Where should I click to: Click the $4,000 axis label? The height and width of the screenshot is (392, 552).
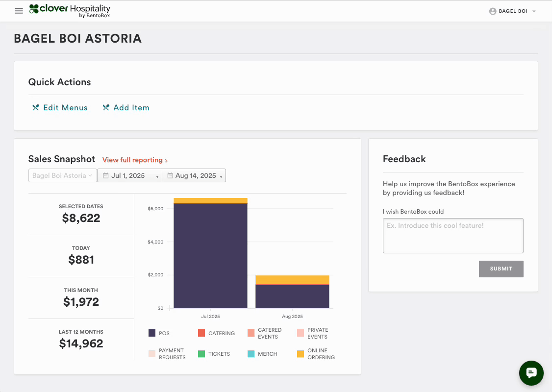tap(155, 242)
